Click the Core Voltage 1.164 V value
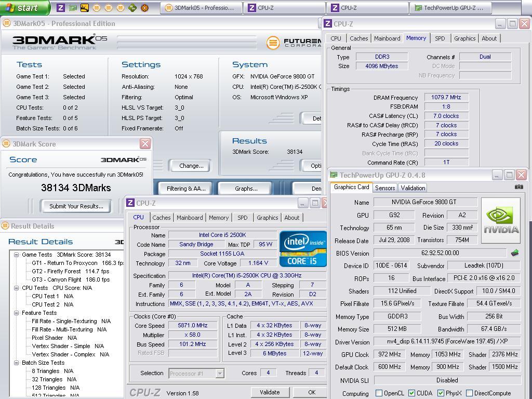532x399 pixels. [x=258, y=263]
